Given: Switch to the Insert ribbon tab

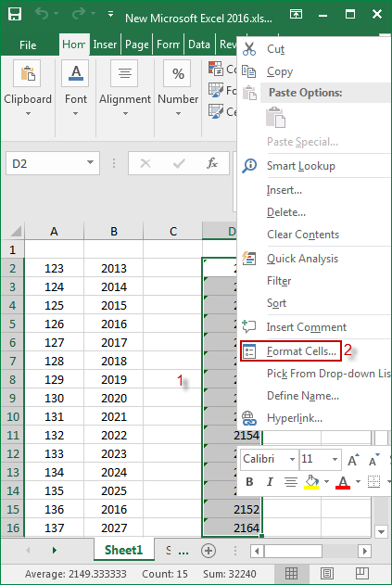Looking at the screenshot, I should (105, 45).
